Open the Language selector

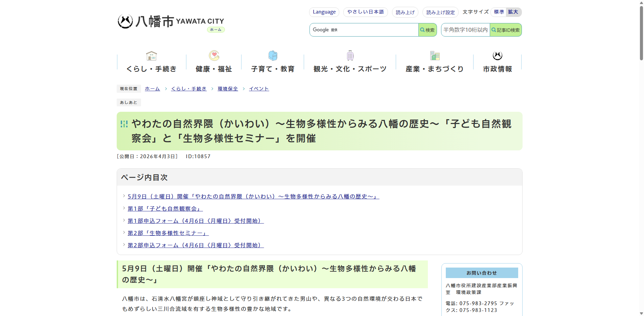coord(324,12)
